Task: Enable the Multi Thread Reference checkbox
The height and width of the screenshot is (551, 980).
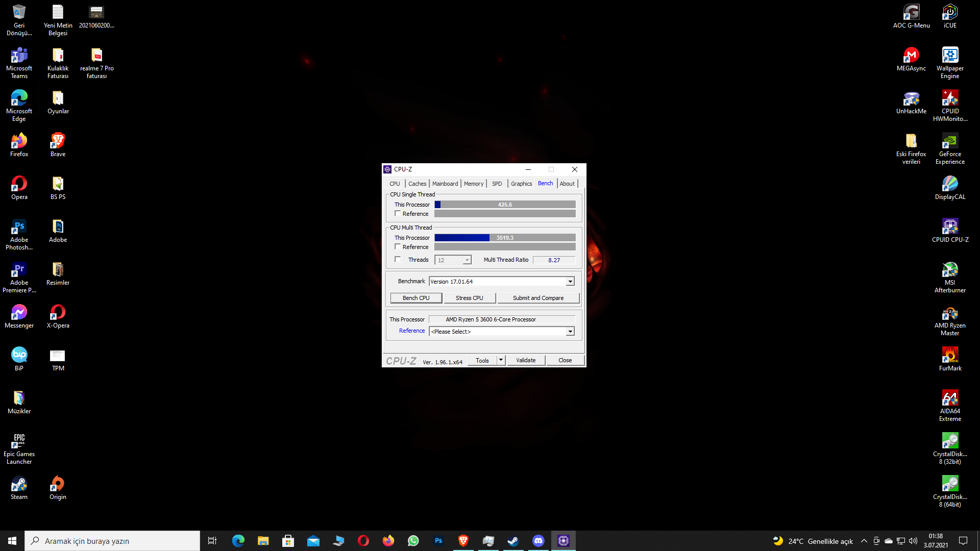Action: click(398, 247)
